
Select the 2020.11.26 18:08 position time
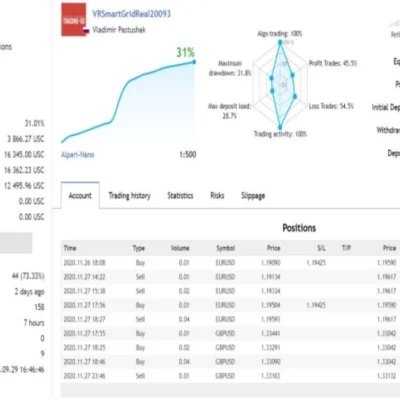pyautogui.click(x=84, y=263)
